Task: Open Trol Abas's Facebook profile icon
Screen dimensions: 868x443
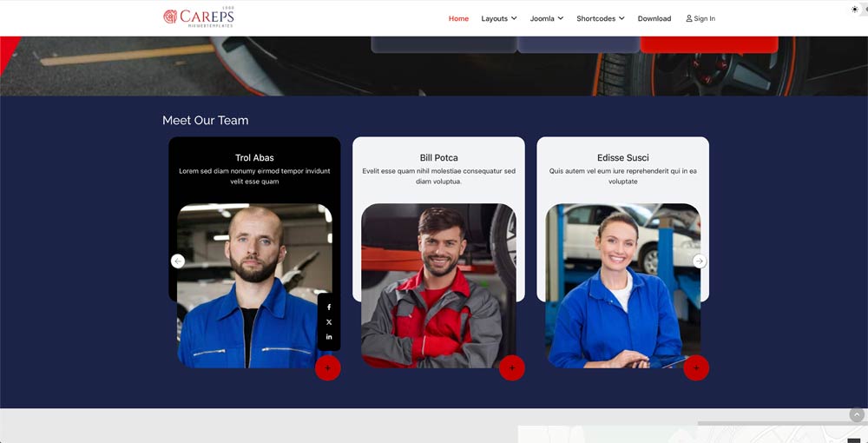Action: (x=329, y=307)
